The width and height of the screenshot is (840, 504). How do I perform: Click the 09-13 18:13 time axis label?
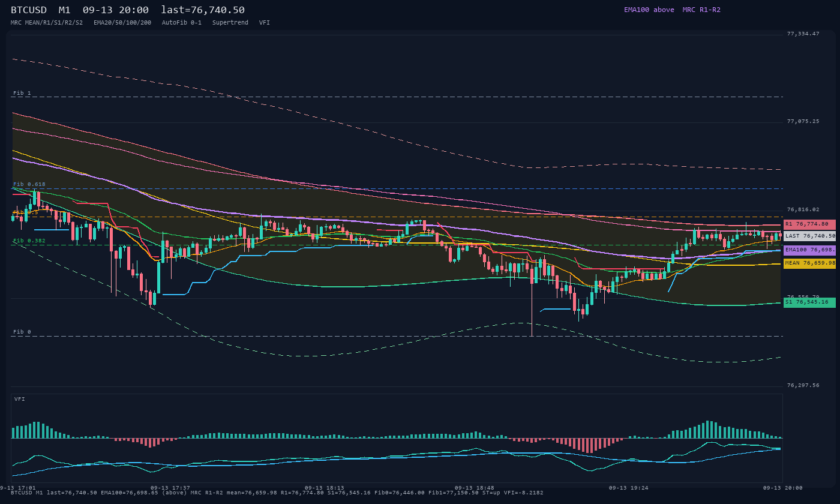pos(325,488)
